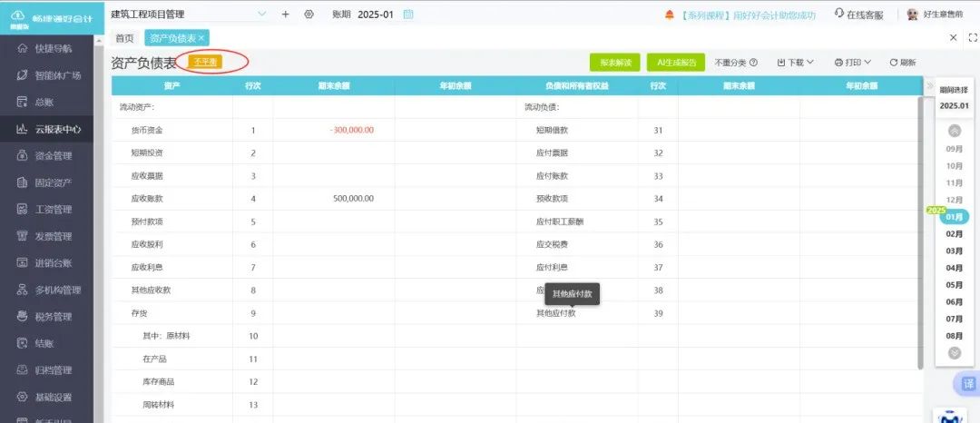Refresh the balance sheet with 刷新
The image size is (980, 423).
902,63
